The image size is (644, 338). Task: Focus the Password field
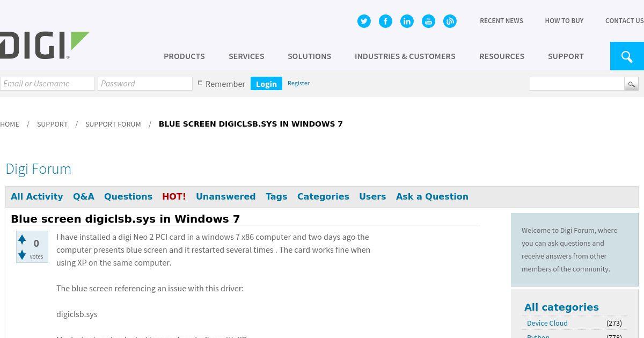pyautogui.click(x=145, y=84)
